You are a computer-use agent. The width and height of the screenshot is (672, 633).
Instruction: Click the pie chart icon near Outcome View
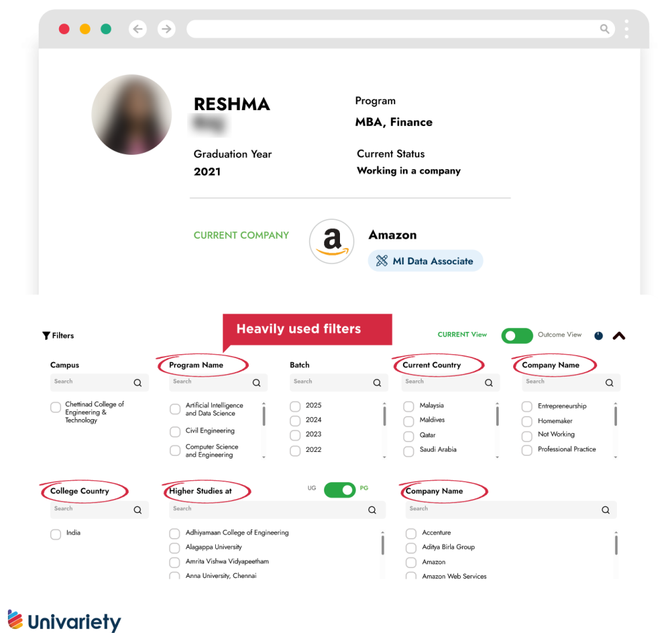pos(598,336)
